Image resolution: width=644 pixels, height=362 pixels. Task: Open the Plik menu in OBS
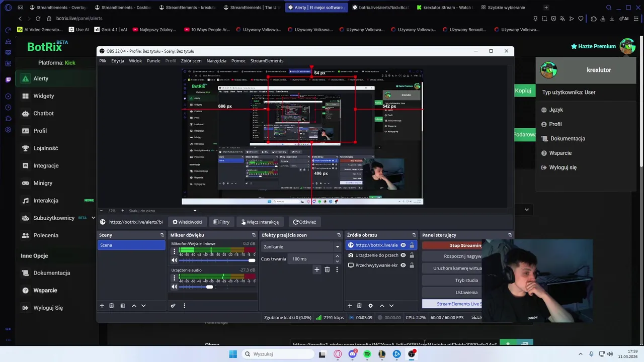(103, 61)
